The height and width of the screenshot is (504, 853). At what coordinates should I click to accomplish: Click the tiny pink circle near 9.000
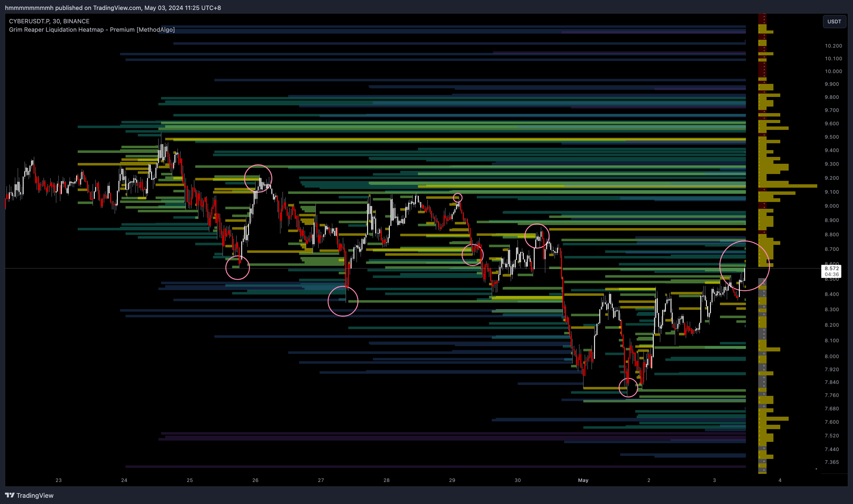(458, 197)
